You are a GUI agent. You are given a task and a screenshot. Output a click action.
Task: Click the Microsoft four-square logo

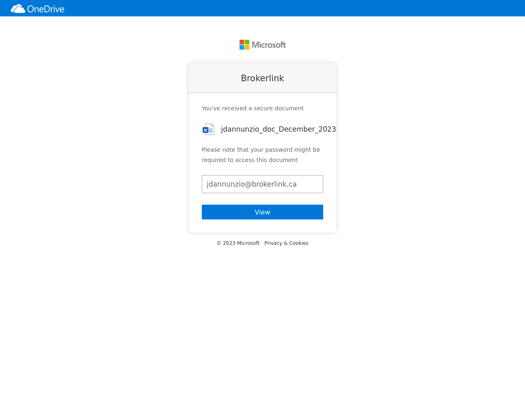(244, 45)
